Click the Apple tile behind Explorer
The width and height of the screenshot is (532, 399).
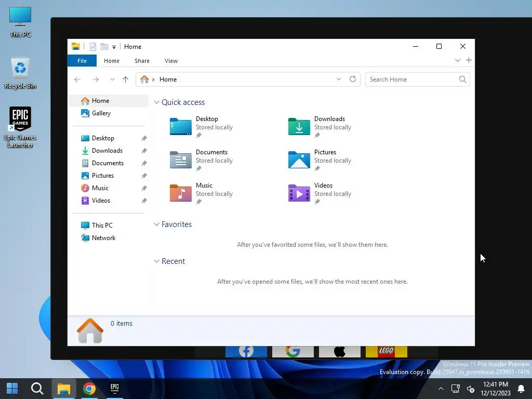click(340, 352)
